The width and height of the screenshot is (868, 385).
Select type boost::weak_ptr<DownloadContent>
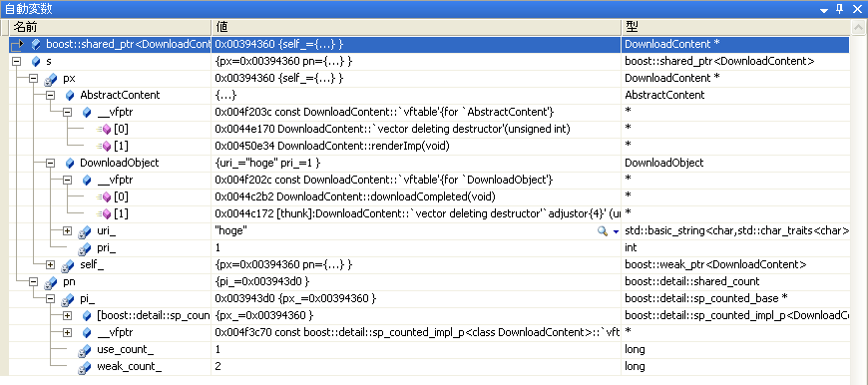(x=715, y=264)
